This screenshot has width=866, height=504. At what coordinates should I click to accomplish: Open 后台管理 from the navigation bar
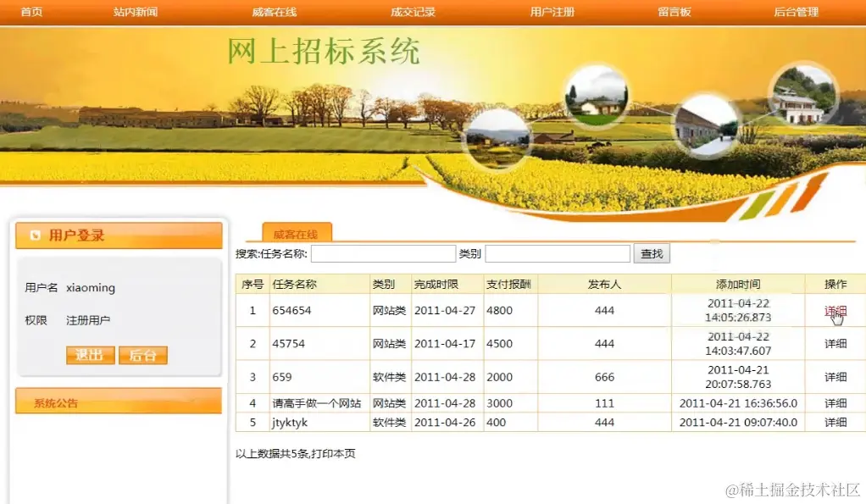(795, 12)
